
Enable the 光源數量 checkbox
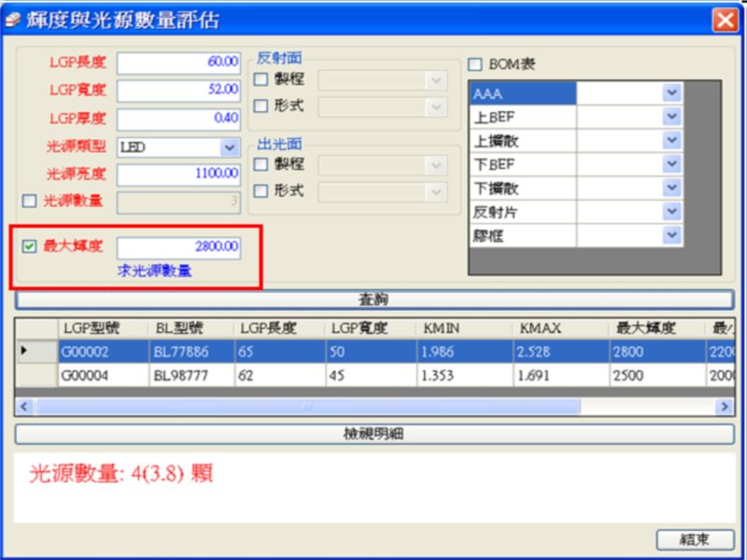pyautogui.click(x=29, y=201)
